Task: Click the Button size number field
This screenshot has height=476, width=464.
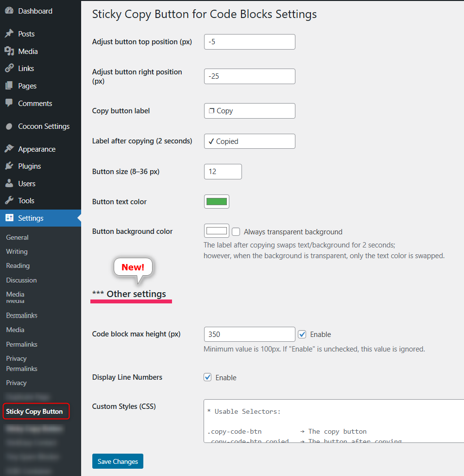Action: coord(223,172)
